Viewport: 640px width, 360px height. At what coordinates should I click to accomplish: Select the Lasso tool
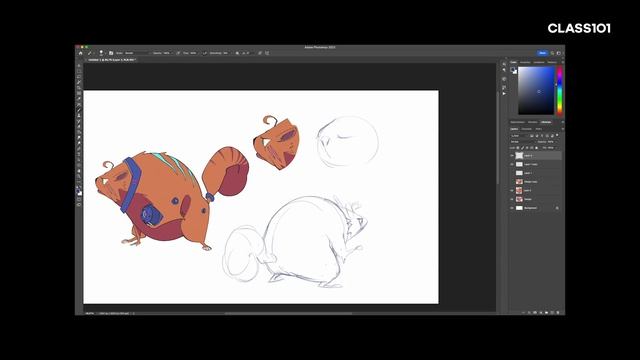coord(79,77)
